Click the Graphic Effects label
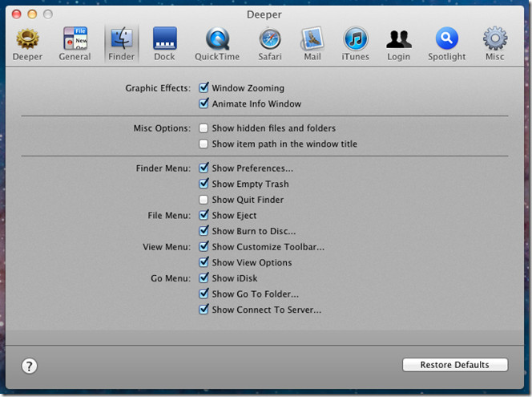The width and height of the screenshot is (532, 397). [158, 88]
